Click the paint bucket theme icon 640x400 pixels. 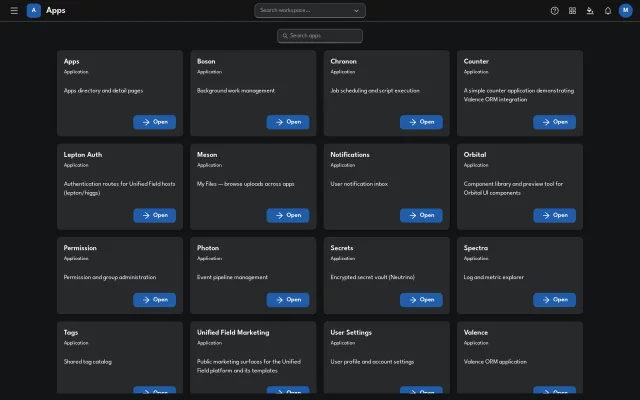(590, 11)
